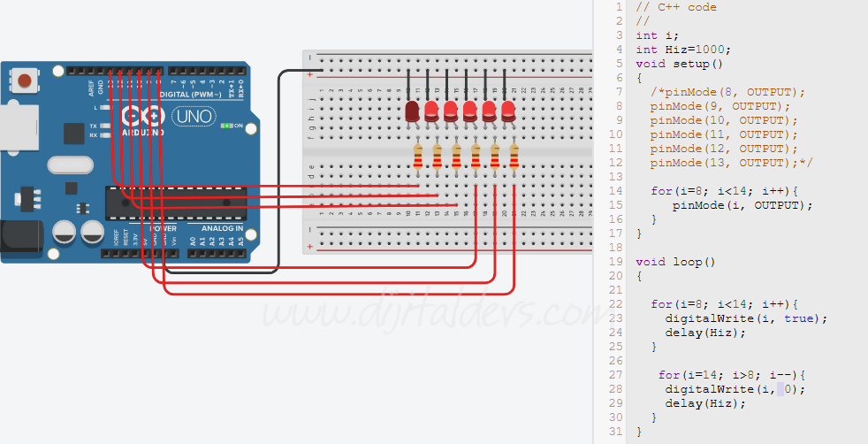The image size is (868, 444).
Task: Select the lit LED at columns 16-17
Action: pyautogui.click(x=469, y=111)
